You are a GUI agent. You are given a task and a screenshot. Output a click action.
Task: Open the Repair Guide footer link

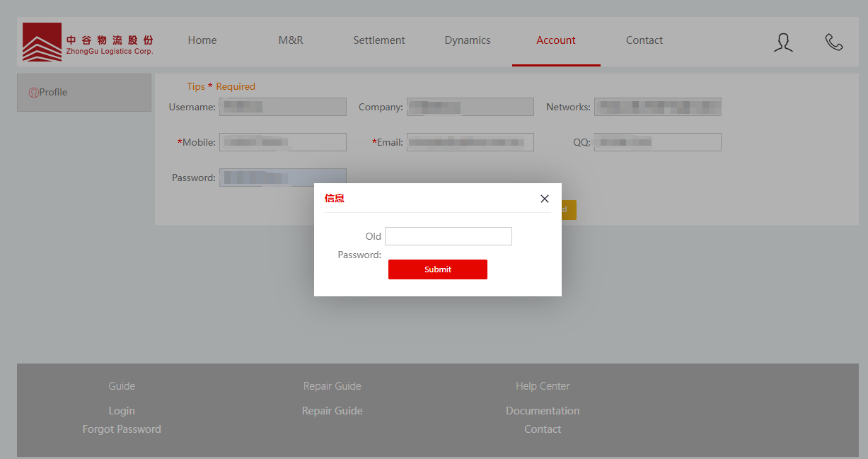[332, 411]
